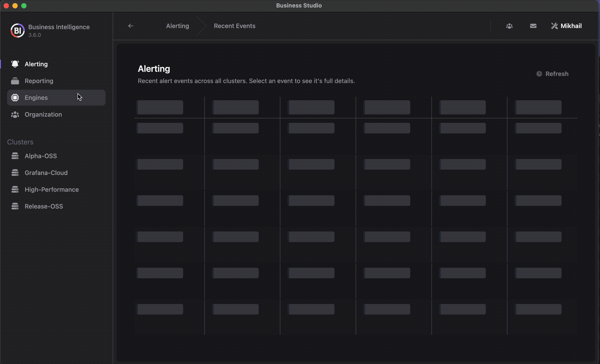
Task: Click the Alerting bell icon in sidebar
Action: click(15, 64)
